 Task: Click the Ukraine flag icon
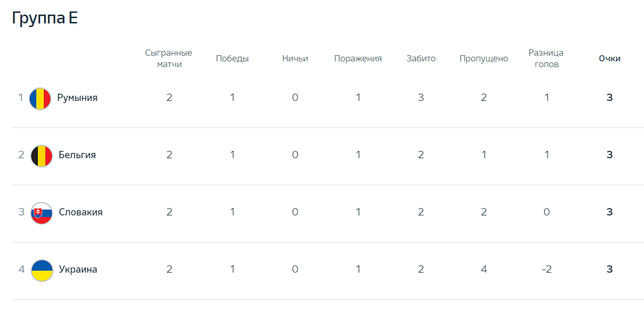point(42,270)
